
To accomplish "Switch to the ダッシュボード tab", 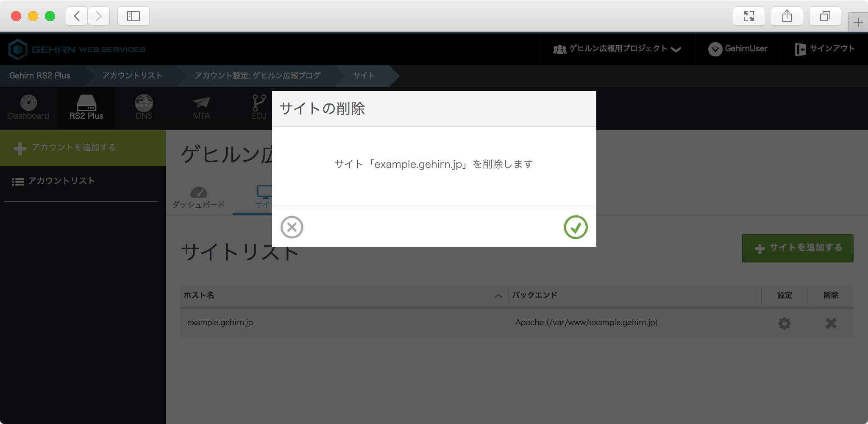I will click(x=198, y=198).
